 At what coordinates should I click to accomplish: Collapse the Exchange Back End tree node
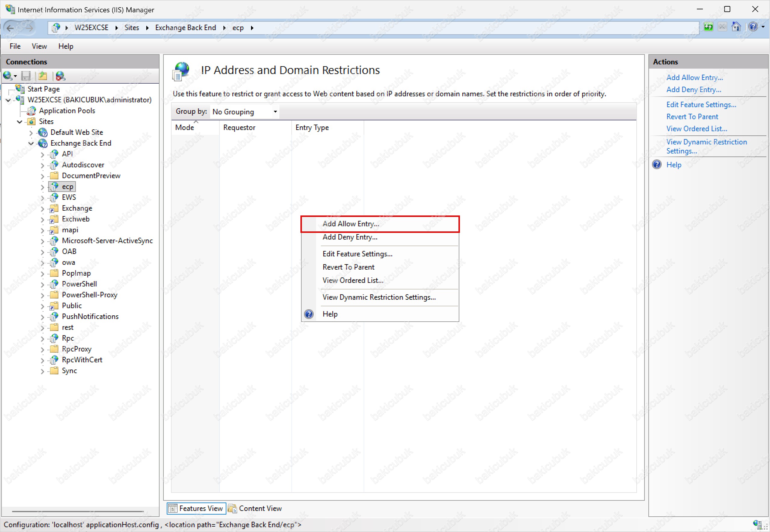[31, 143]
